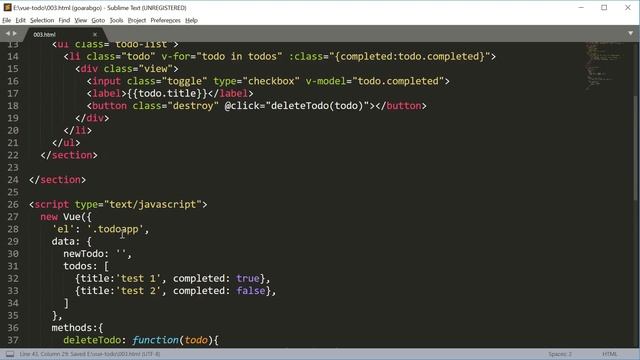Click '{{todo.title}}' on line 17
This screenshot has width=640, height=360.
pos(167,93)
